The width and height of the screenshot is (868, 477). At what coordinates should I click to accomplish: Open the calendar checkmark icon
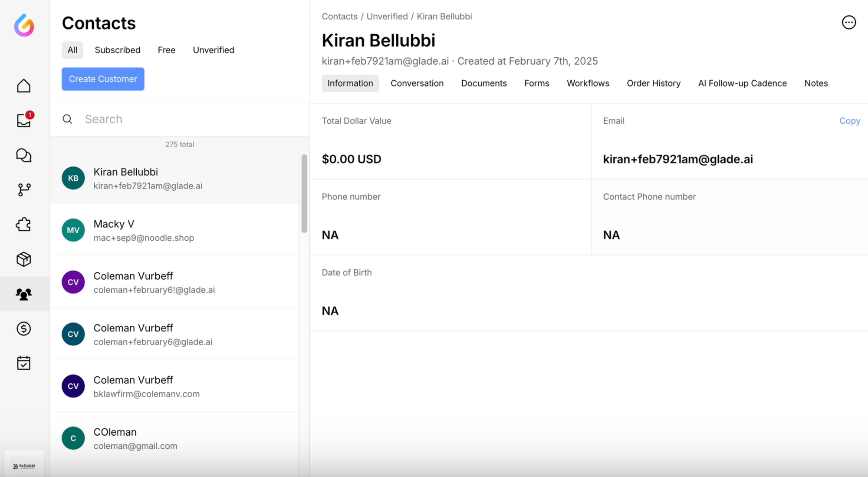pyautogui.click(x=24, y=363)
